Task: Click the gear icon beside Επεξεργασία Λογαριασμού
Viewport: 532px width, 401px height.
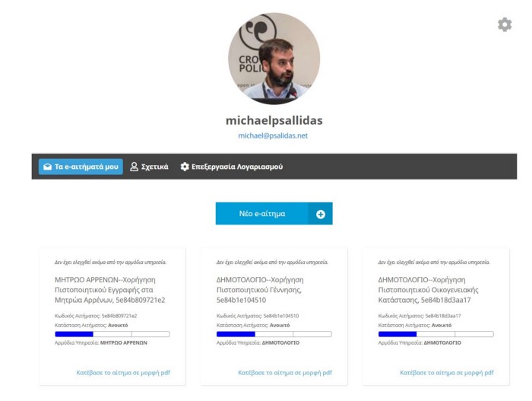Action: (185, 167)
